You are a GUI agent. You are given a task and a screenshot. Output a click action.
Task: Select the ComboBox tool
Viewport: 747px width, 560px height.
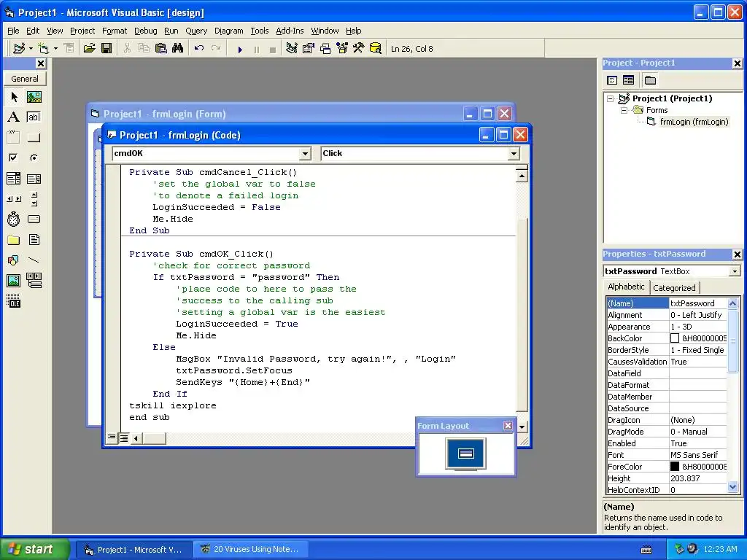14,179
